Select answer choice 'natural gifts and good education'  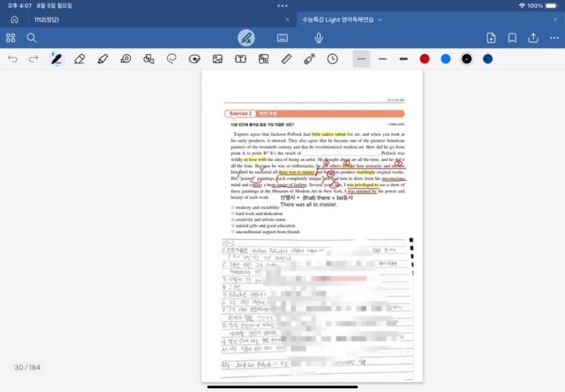(265, 226)
